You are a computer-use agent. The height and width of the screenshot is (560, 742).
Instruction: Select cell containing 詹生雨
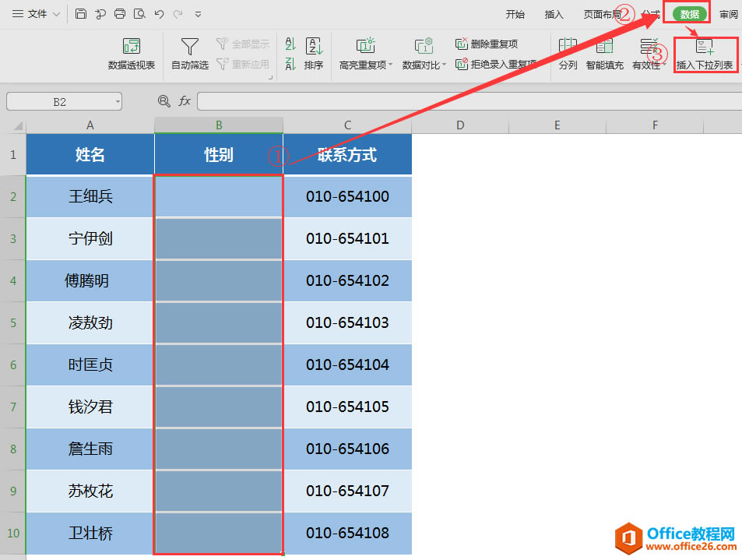90,449
